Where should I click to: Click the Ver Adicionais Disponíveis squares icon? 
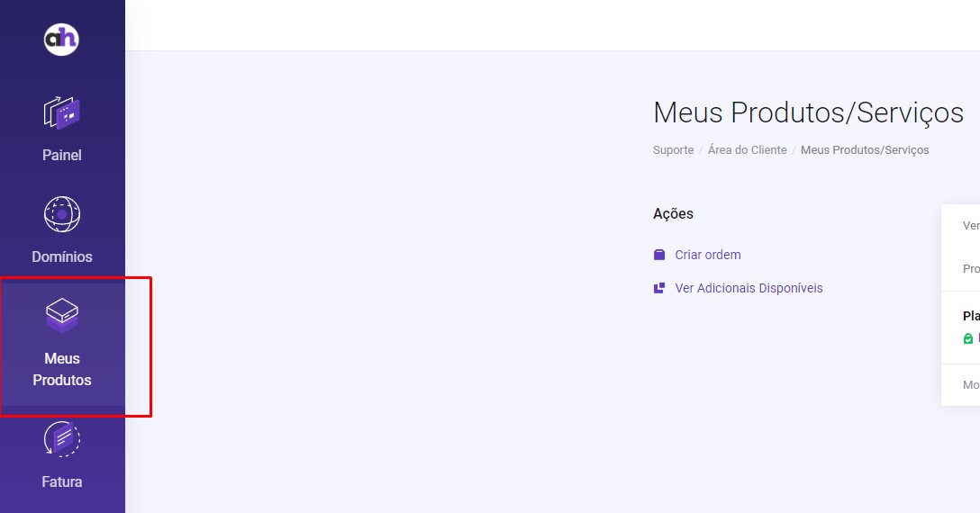pos(659,288)
